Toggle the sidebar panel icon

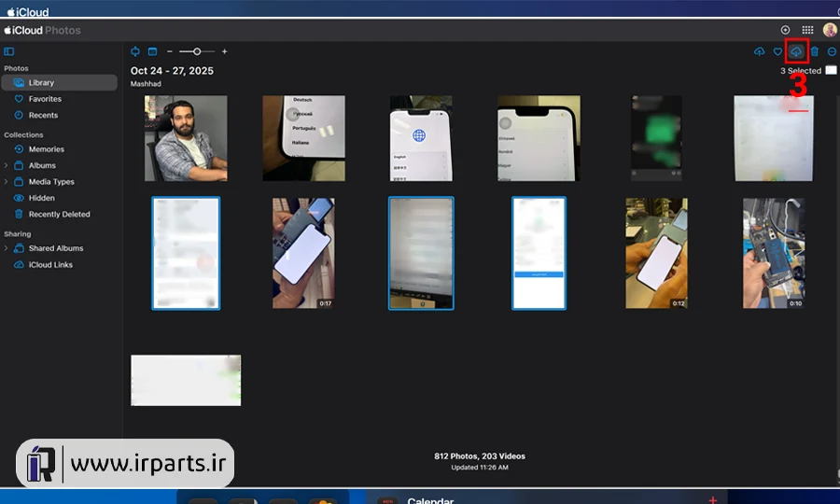9,52
